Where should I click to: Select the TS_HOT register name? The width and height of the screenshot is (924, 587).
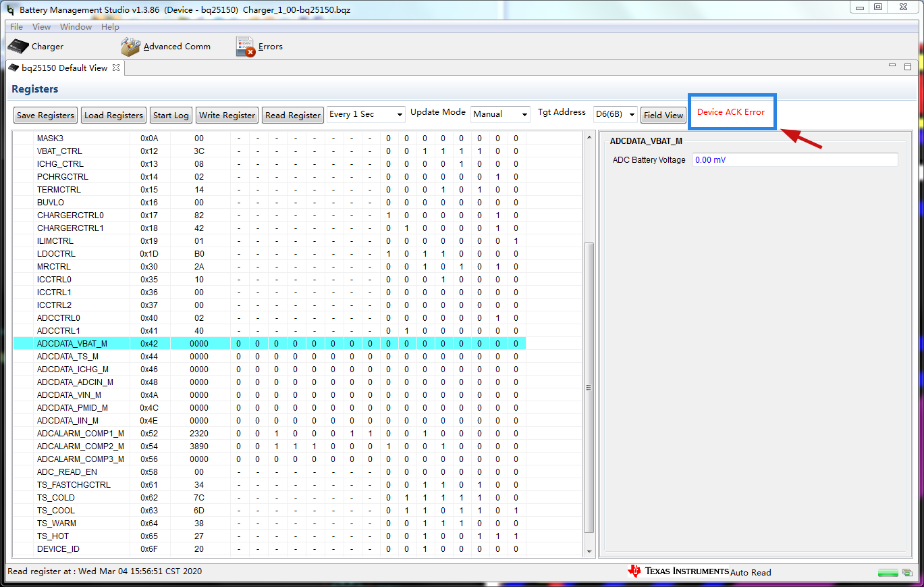click(x=53, y=536)
